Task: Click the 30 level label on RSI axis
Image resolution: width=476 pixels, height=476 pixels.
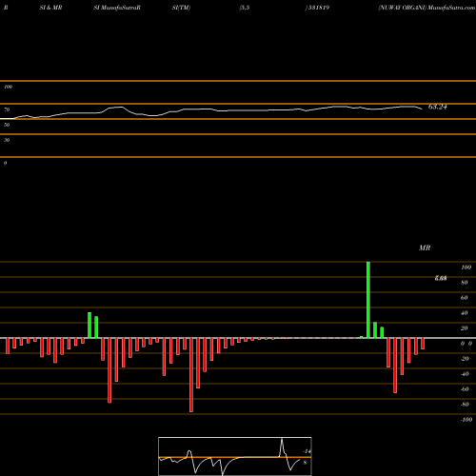Action: (7, 140)
